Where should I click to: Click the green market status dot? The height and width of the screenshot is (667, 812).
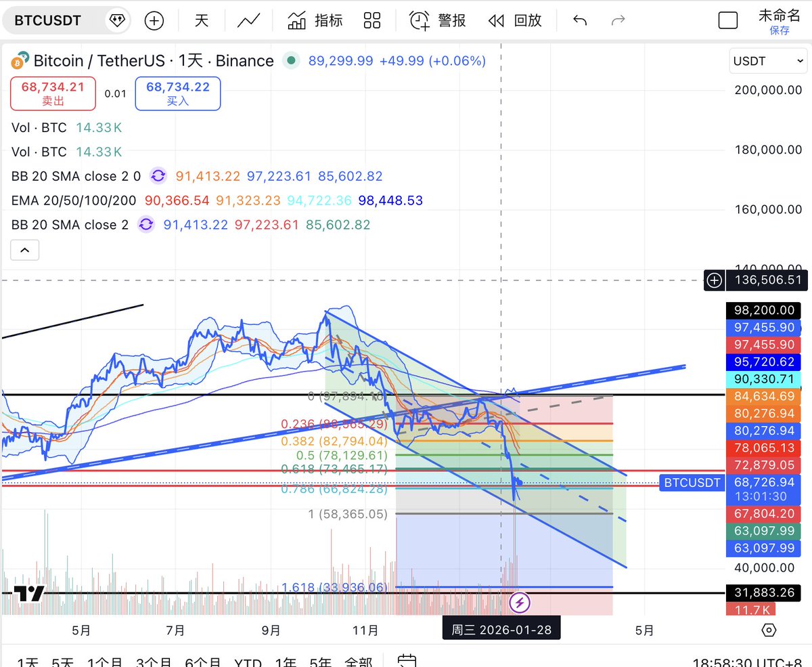(291, 61)
